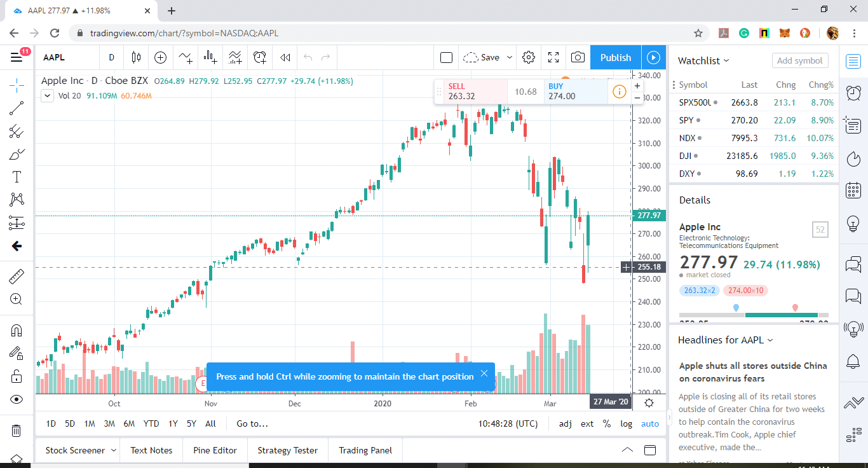Select the ruler measure tool
The width and height of the screenshot is (868, 468).
[x=17, y=276]
